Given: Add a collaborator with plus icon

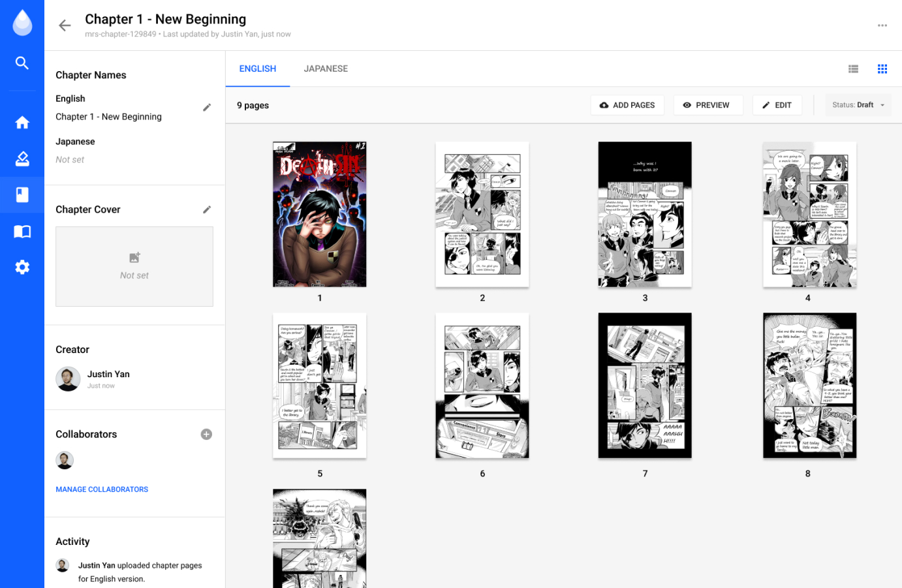Looking at the screenshot, I should pos(206,435).
